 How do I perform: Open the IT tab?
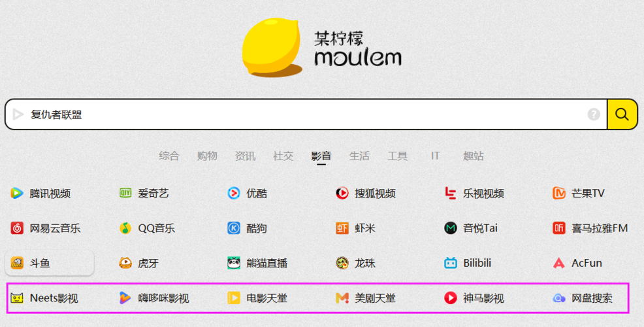click(x=436, y=156)
